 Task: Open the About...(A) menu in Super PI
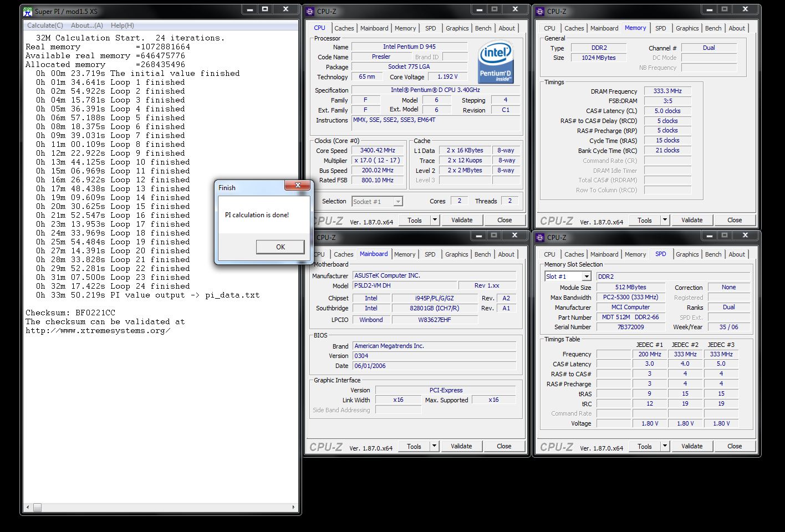click(x=87, y=25)
